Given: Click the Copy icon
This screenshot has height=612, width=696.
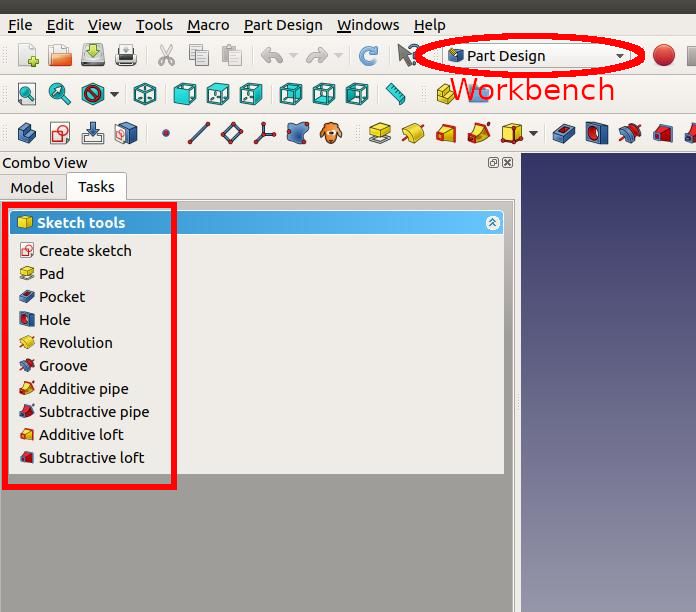Looking at the screenshot, I should tap(198, 55).
